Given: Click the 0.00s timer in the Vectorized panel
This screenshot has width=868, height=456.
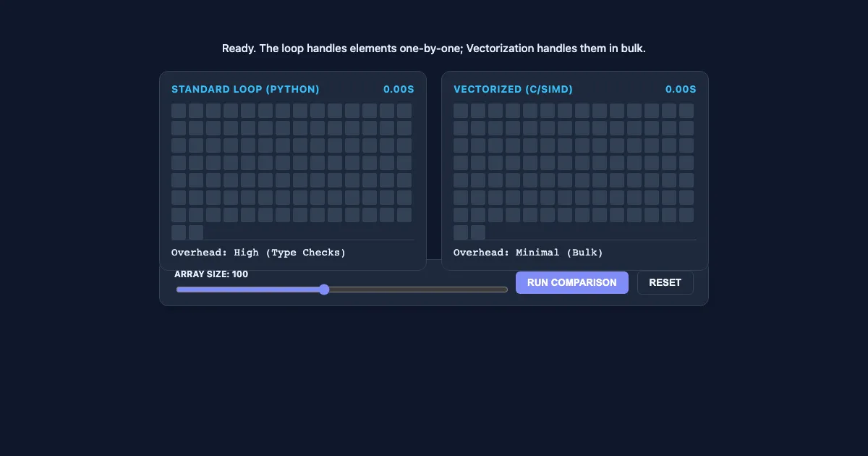Looking at the screenshot, I should coord(681,89).
